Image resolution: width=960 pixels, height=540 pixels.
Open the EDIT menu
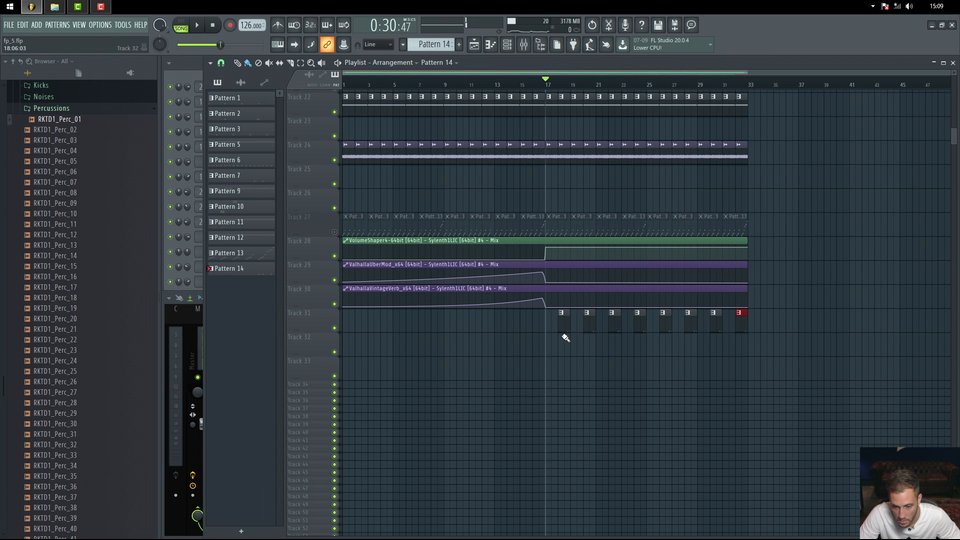(22, 25)
